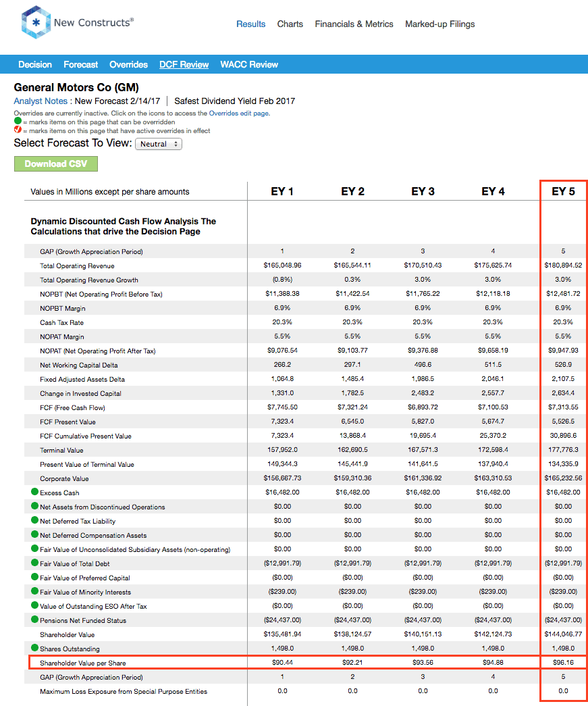Click override dot for Fair Value of Total Debt
This screenshot has height=706, width=588.
[34, 563]
